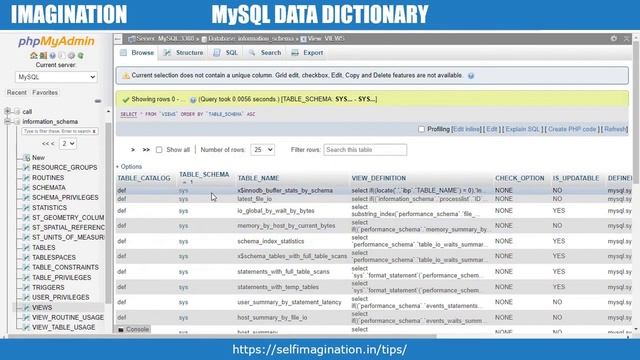Screen dimensions: 640x360
Task: Click the server icon in breadcrumb
Action: [x=131, y=39]
